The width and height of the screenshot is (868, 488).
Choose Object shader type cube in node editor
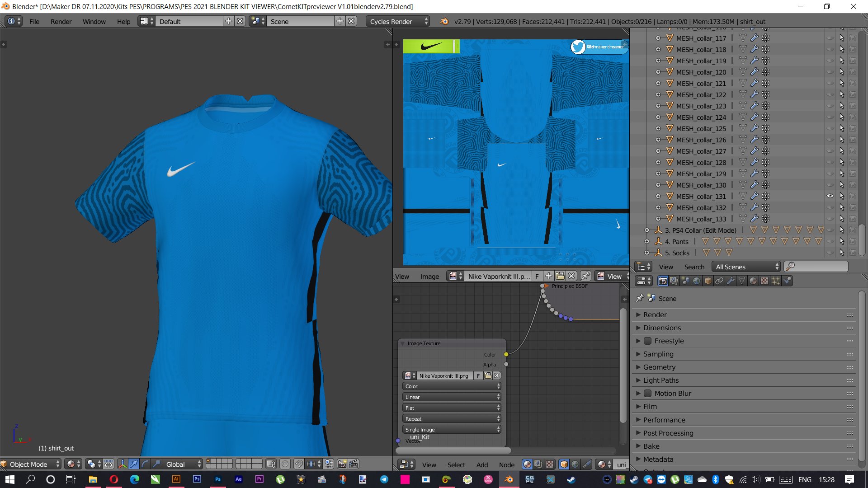pos(564,465)
